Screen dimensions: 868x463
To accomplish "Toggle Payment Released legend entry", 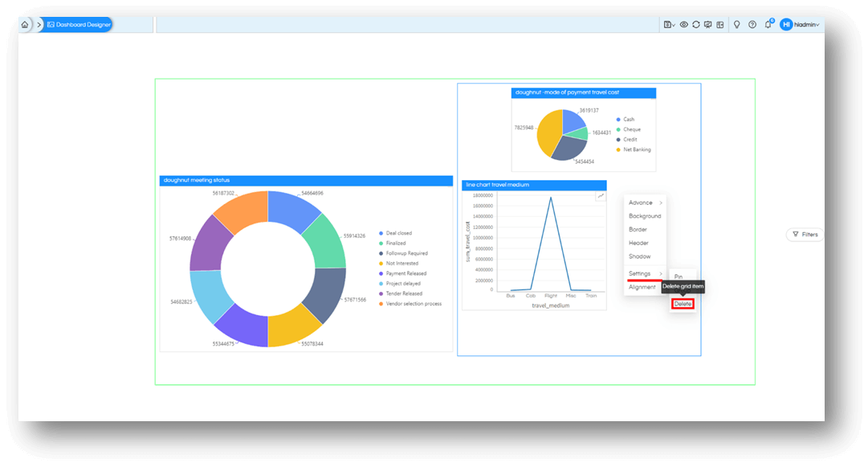I will pos(403,273).
